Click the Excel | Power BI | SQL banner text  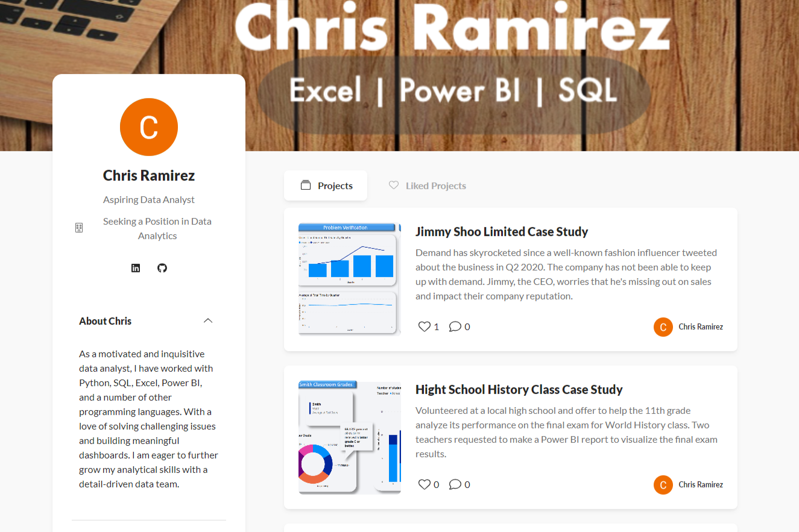tap(453, 90)
